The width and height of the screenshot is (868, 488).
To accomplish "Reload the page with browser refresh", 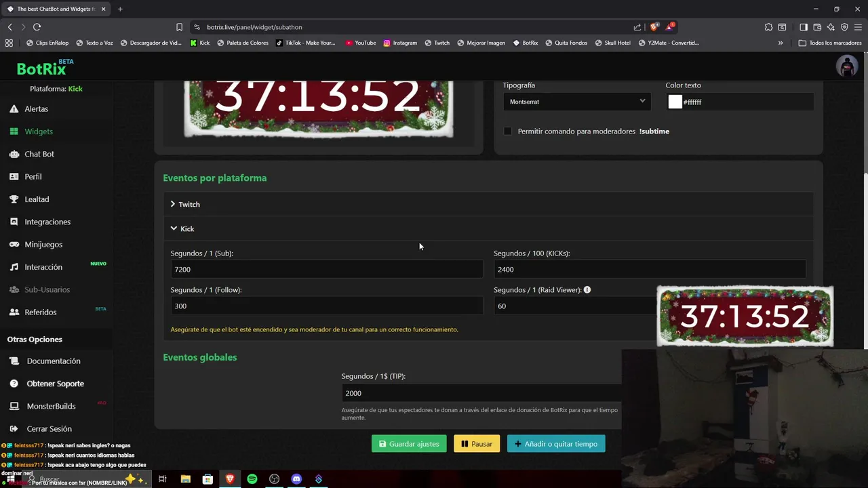I will pyautogui.click(x=37, y=27).
